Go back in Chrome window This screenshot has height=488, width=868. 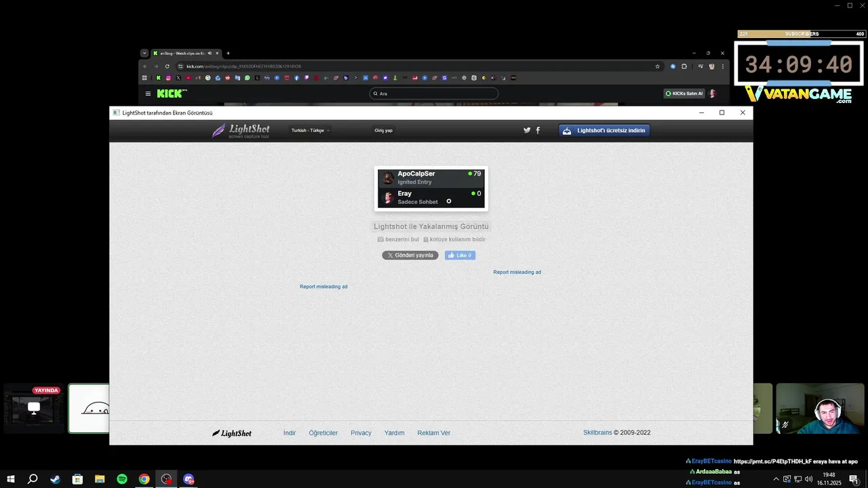pos(144,66)
